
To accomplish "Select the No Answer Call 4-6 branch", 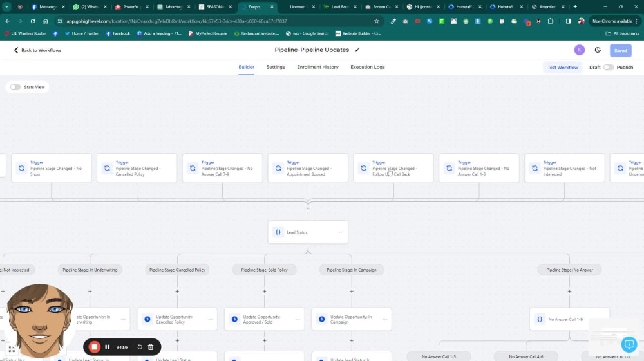I will coord(526,356).
